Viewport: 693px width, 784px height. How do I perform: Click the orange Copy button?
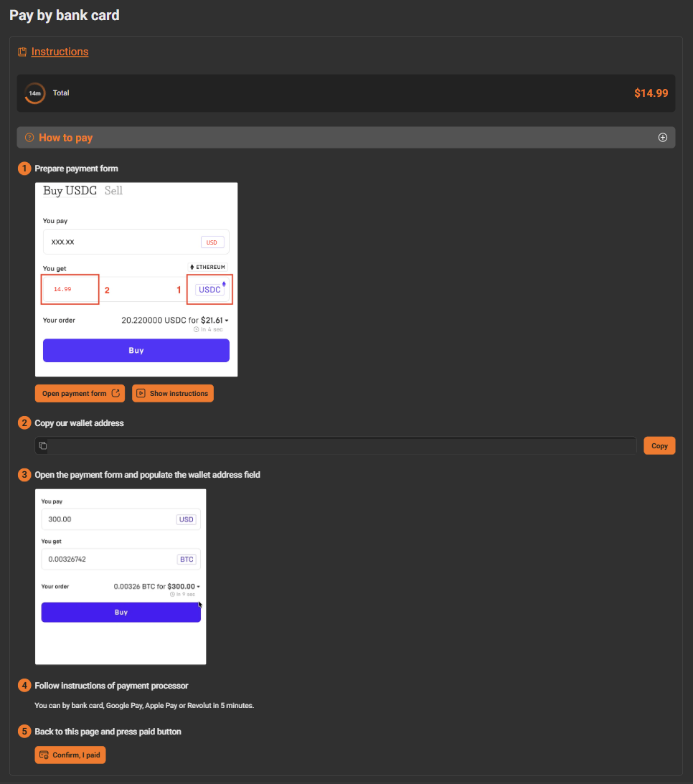point(659,445)
